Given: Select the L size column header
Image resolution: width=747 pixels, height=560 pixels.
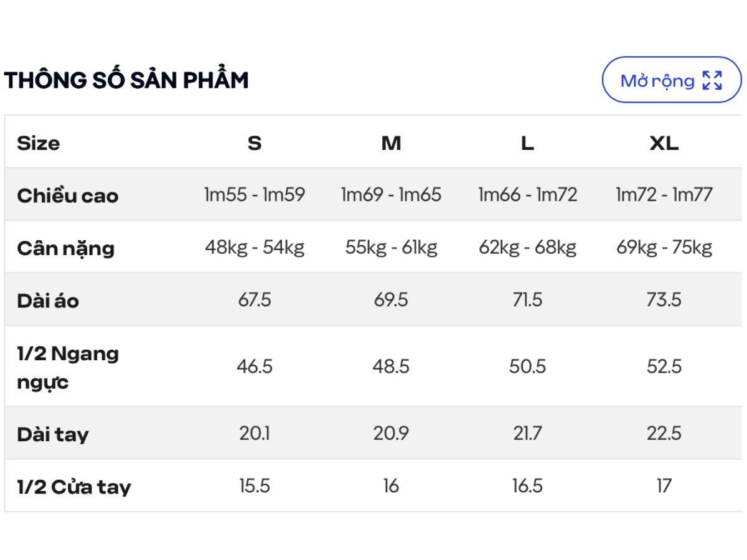Looking at the screenshot, I should [527, 143].
